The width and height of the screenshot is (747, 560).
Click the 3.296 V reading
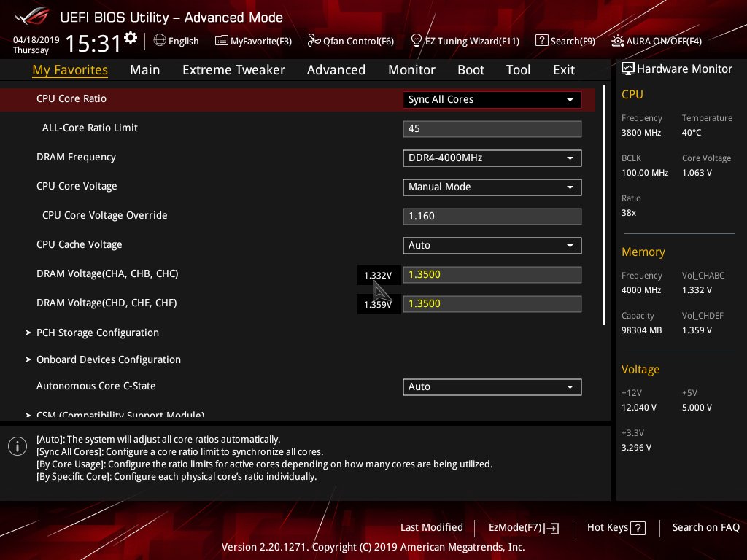click(636, 448)
